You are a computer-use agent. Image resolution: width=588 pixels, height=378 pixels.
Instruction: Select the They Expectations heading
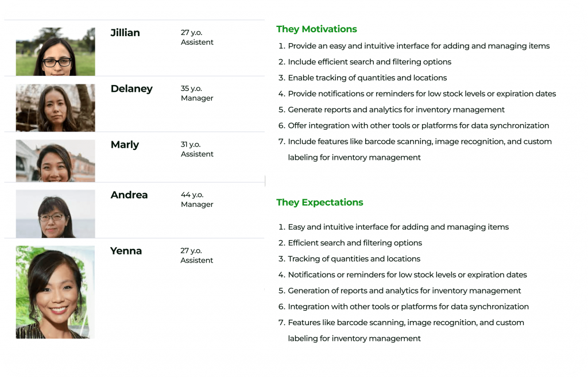coord(319,202)
